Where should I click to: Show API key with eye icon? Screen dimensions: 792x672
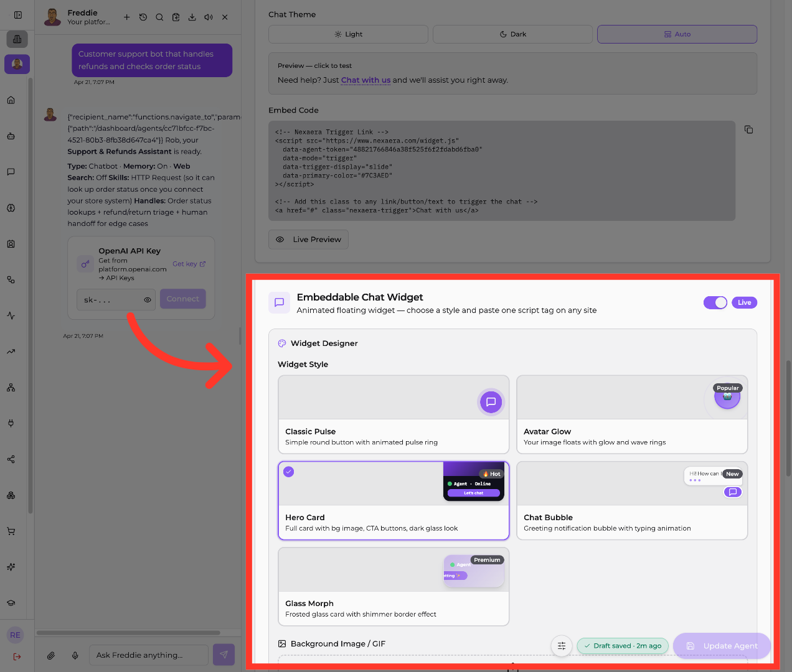pos(148,300)
